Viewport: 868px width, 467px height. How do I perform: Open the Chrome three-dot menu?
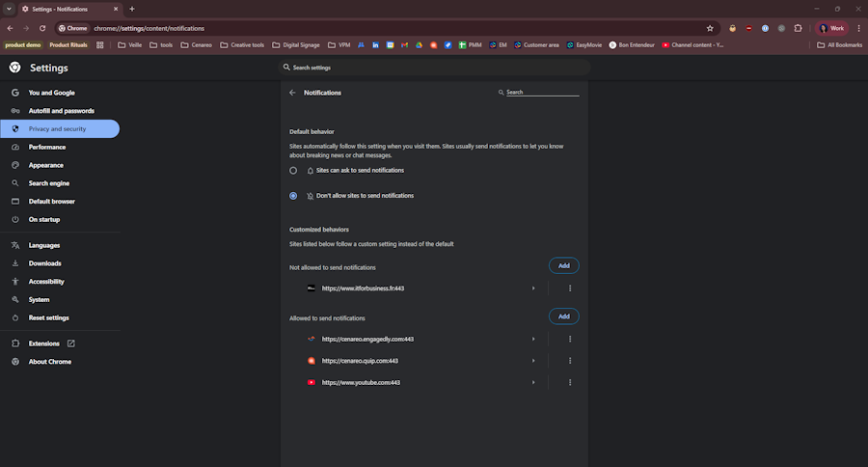click(x=858, y=28)
